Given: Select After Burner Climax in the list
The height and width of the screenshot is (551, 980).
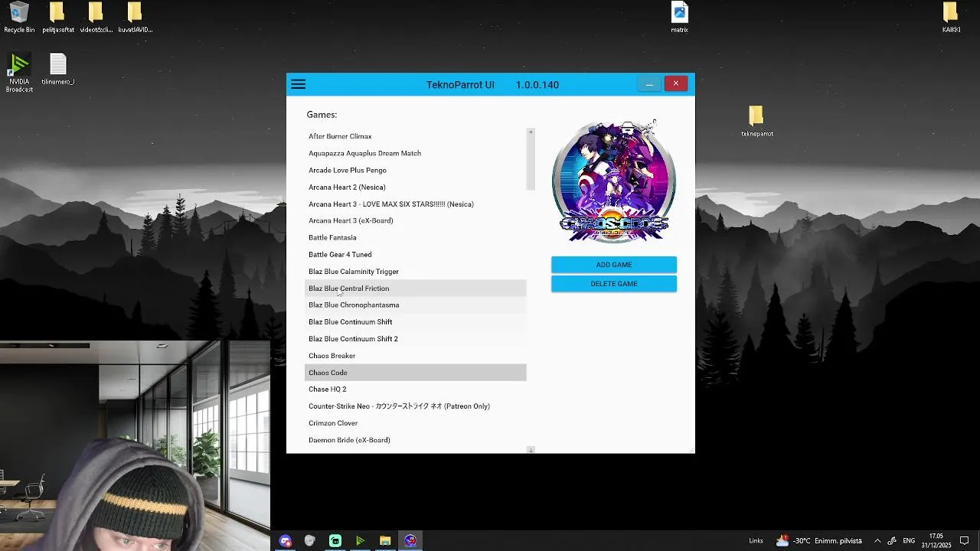Looking at the screenshot, I should click(x=416, y=136).
